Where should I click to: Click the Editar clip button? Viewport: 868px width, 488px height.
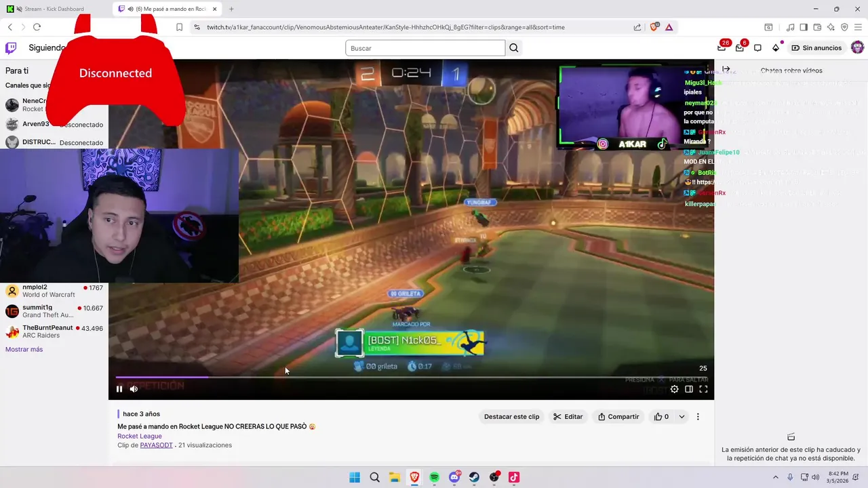point(568,417)
